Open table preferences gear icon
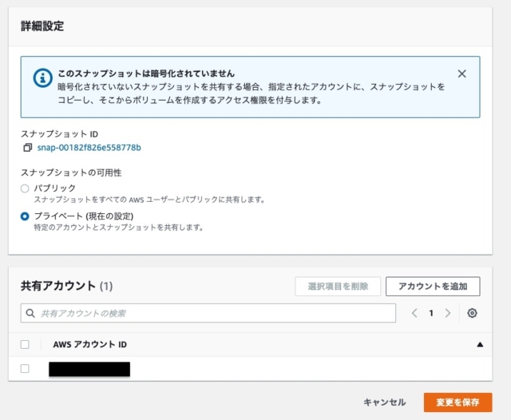This screenshot has height=420, width=511. (472, 313)
